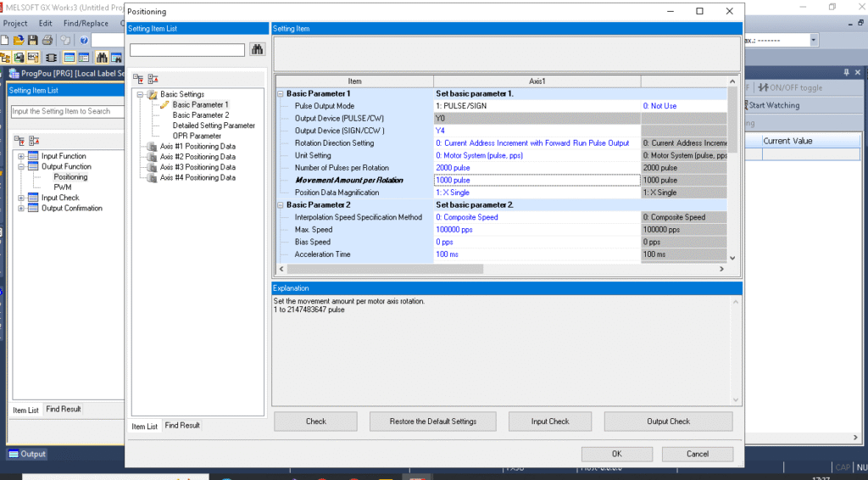
Task: Switch to Item List tab in Positioning dialog
Action: [144, 427]
